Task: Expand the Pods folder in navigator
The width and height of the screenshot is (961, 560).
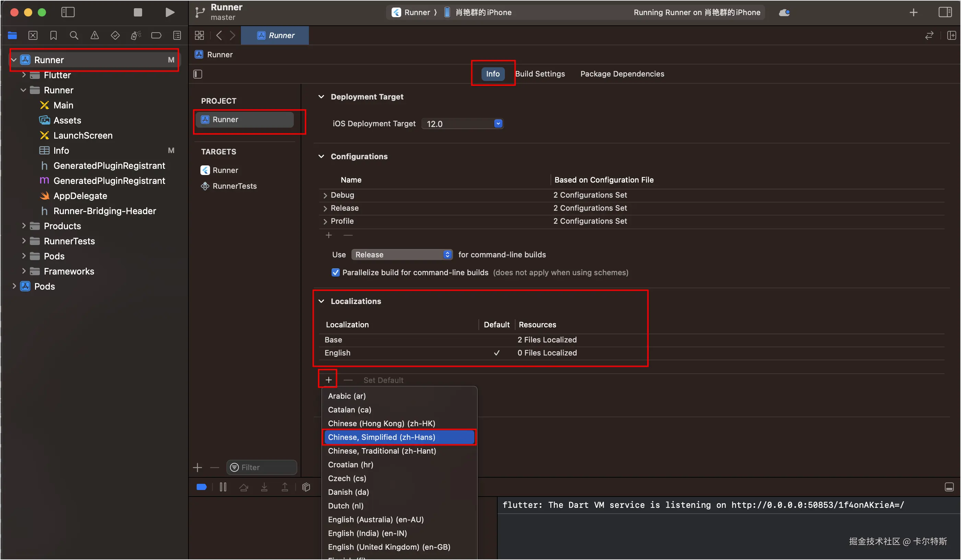Action: tap(24, 256)
